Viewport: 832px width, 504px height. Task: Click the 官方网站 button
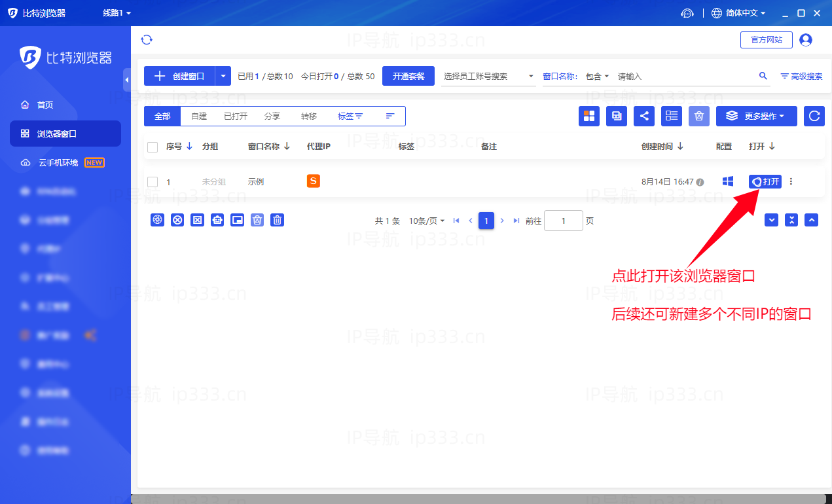pyautogui.click(x=767, y=40)
